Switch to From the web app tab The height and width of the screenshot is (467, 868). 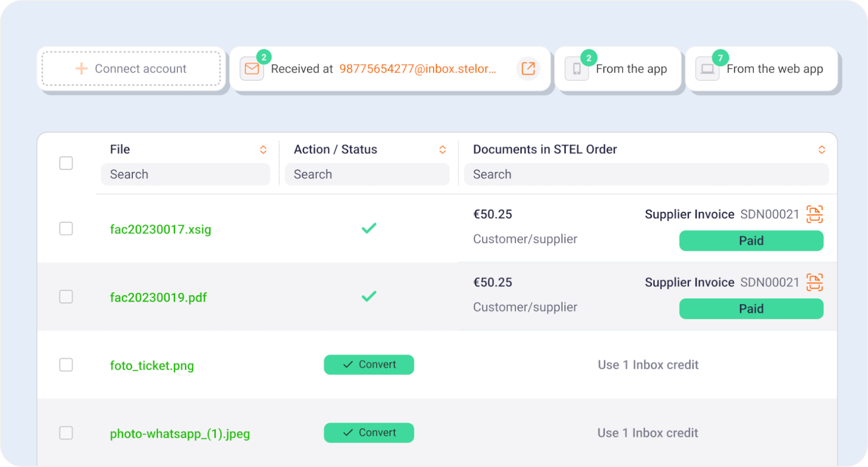(x=774, y=69)
